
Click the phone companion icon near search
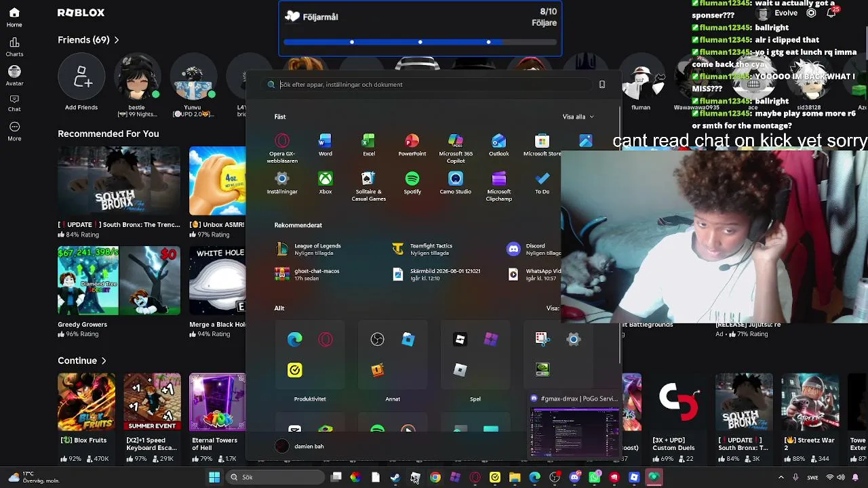click(601, 85)
